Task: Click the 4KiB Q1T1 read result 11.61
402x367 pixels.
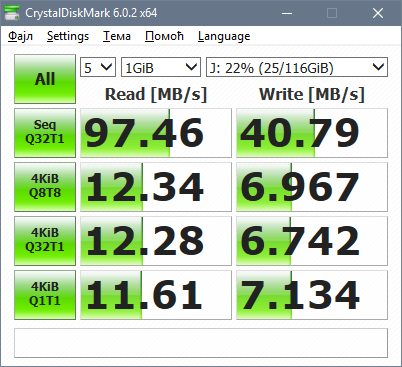Action: (x=156, y=295)
